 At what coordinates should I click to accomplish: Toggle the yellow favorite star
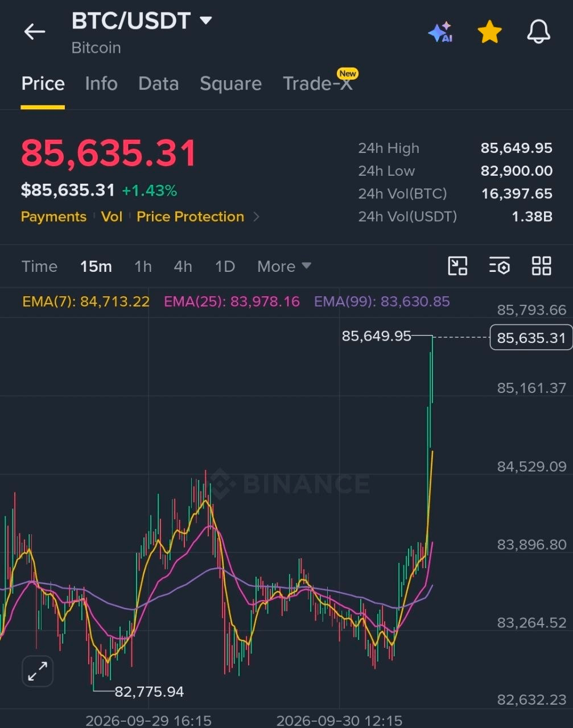tap(489, 32)
